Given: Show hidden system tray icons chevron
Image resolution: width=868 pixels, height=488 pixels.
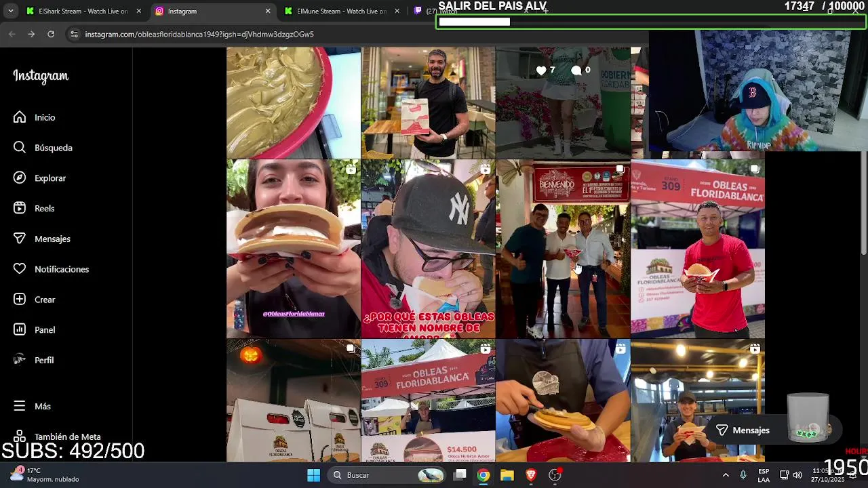Looking at the screenshot, I should point(726,475).
